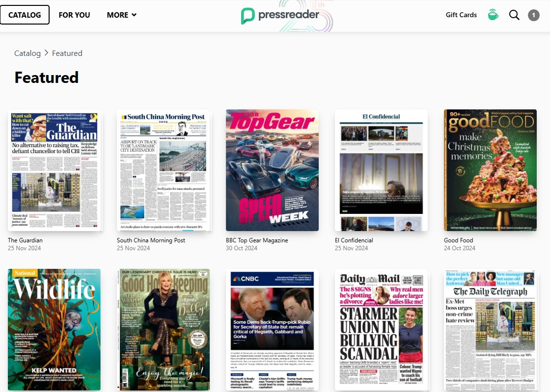The height and width of the screenshot is (392, 550).
Task: Open BBC Top Gear Magazine cover
Action: 272,170
